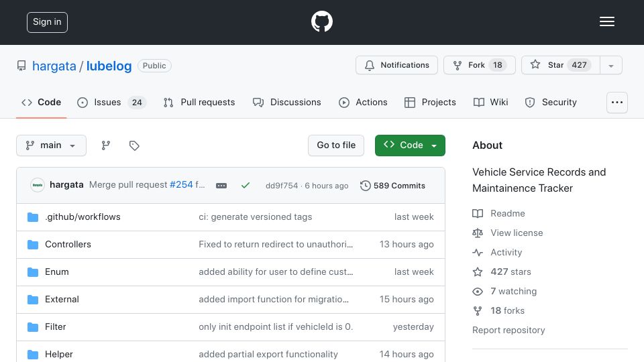The image size is (644, 362).
Task: Click the 18 count badge on Fork
Action: tap(497, 65)
